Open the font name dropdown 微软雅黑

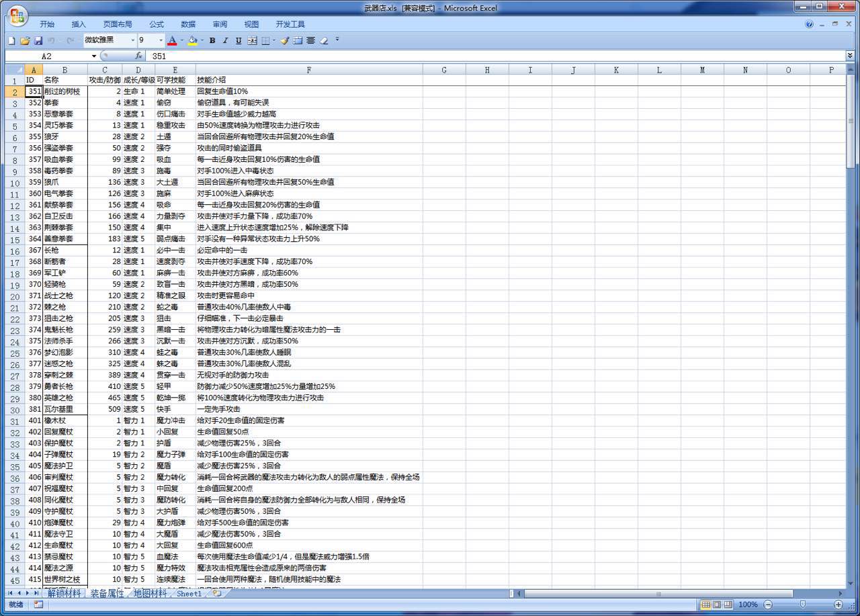[x=132, y=40]
